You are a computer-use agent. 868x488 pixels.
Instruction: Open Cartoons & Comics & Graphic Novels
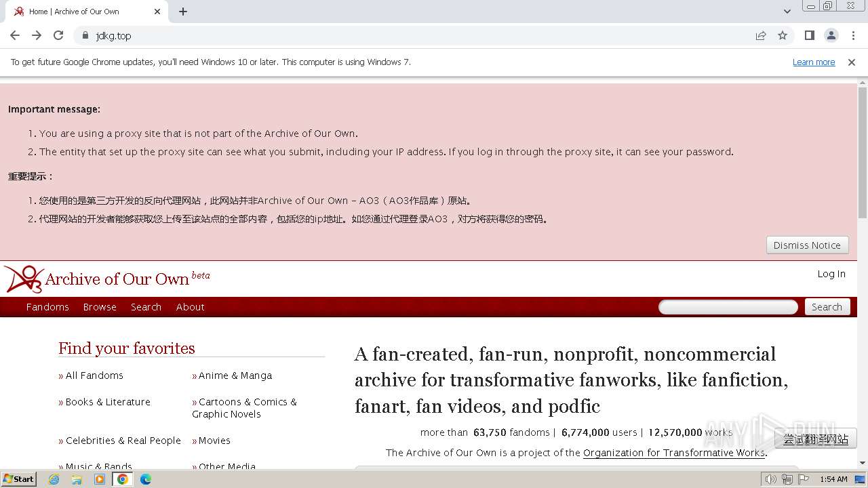(244, 408)
